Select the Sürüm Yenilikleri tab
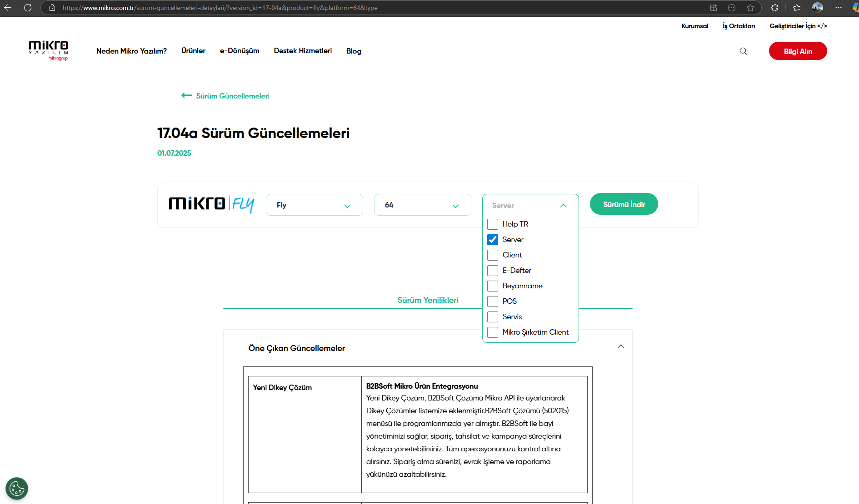The image size is (859, 504). 428,300
